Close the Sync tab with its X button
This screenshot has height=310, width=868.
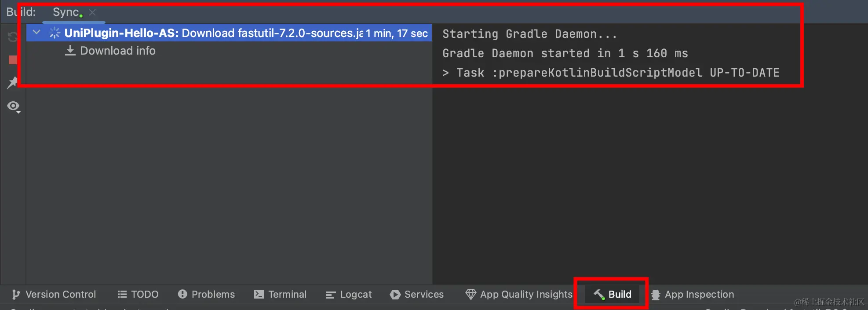92,12
